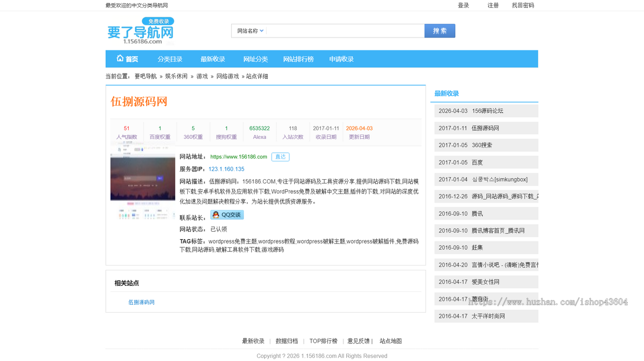Click the 人气指数 value 51
Viewport: 644px width, 361px height.
pos(127,128)
